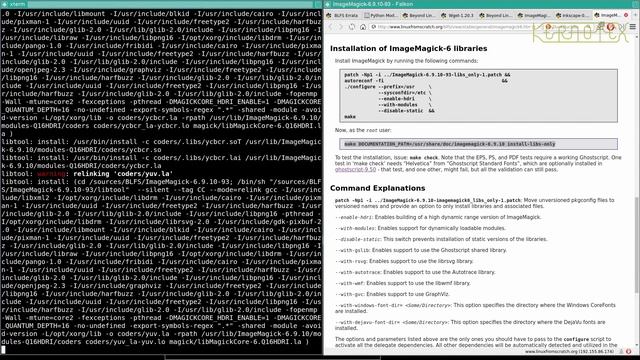
Task: Click the red AdBlock icon in the status bar
Action: (628, 351)
